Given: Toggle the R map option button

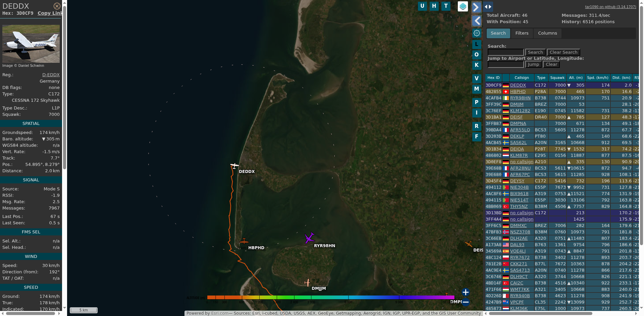Looking at the screenshot, I should 477,126.
